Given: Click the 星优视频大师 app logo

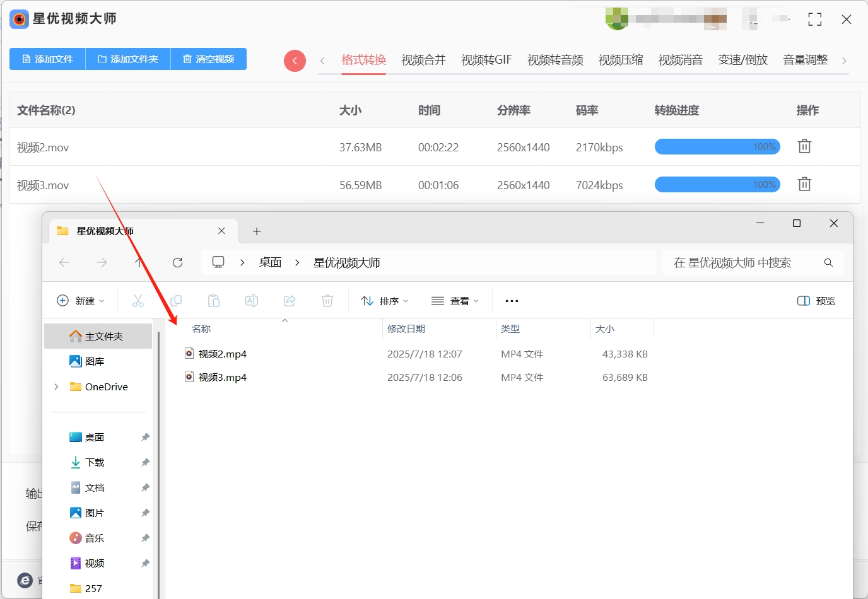Looking at the screenshot, I should 19,20.
